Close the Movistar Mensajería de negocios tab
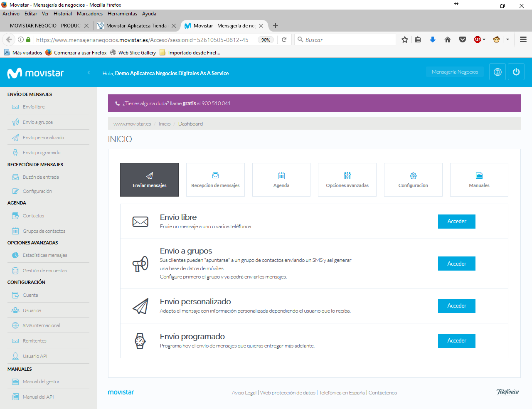Screen dimensions: 532x409 pos(261,26)
